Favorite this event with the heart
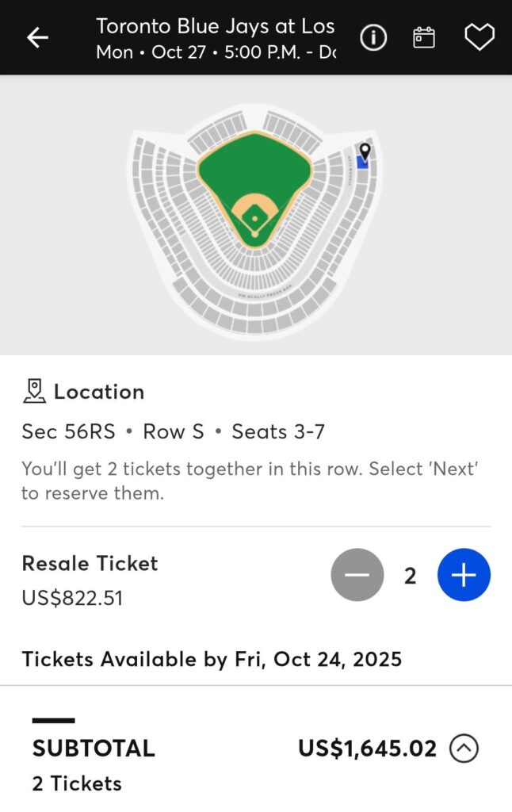This screenshot has width=512, height=812. [x=479, y=37]
